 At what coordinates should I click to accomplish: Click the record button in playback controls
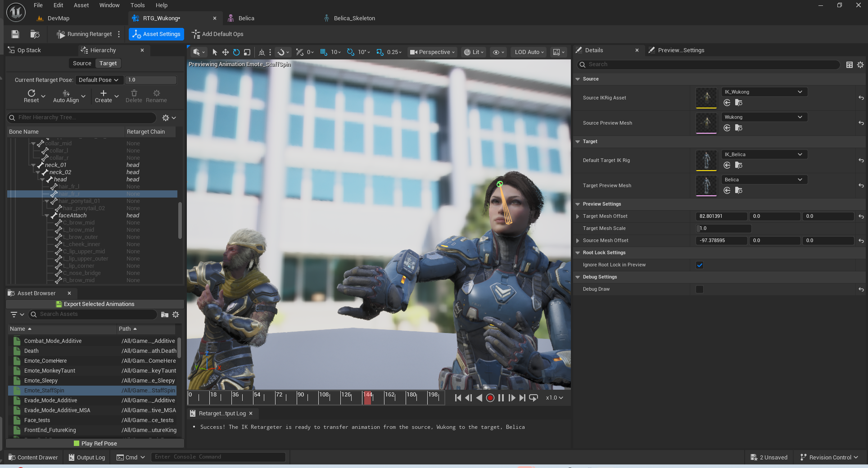click(x=490, y=398)
